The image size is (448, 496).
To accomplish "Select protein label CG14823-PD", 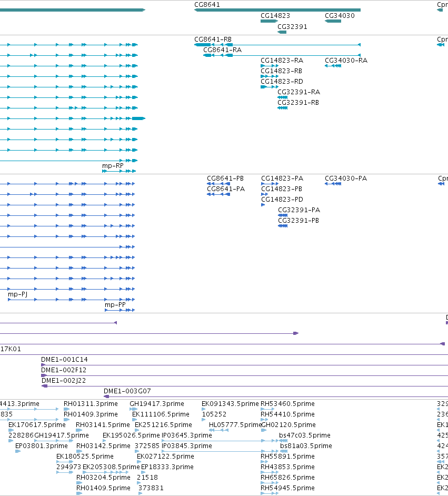I will 282,199.
